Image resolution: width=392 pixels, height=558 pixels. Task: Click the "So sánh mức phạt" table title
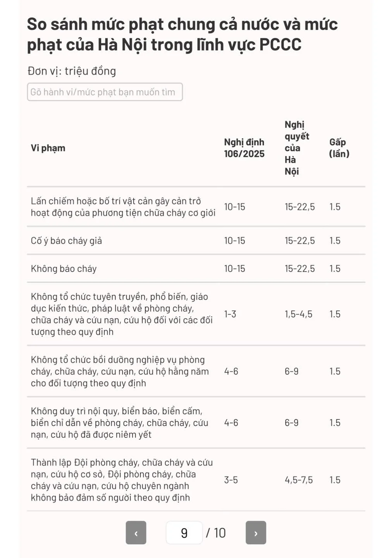(182, 34)
